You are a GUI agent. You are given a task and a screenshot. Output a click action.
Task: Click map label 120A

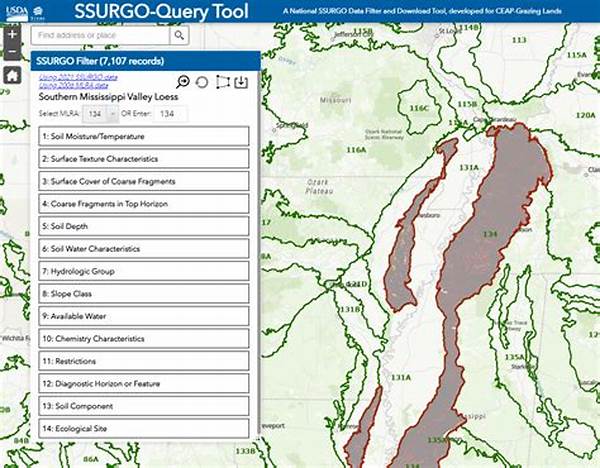click(585, 115)
